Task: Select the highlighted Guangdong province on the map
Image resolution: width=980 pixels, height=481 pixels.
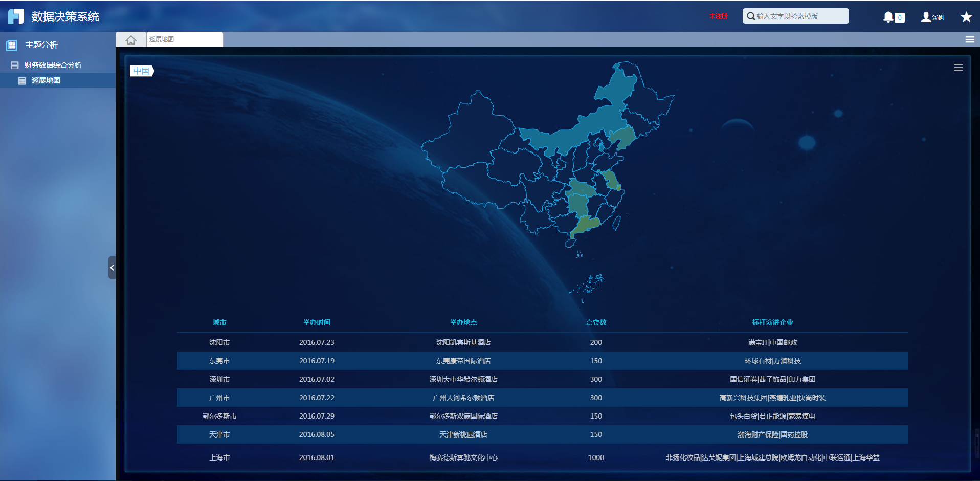Action: pos(586,225)
